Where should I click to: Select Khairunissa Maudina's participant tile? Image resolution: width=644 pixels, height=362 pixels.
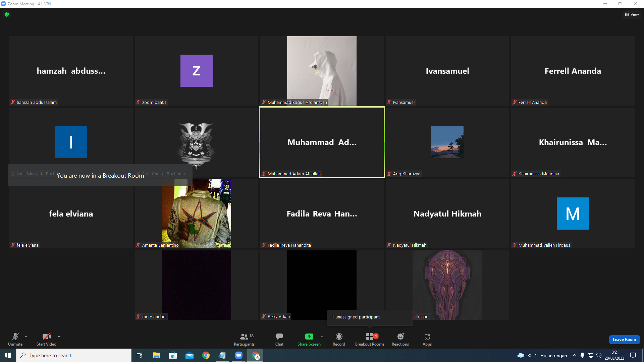click(x=573, y=142)
